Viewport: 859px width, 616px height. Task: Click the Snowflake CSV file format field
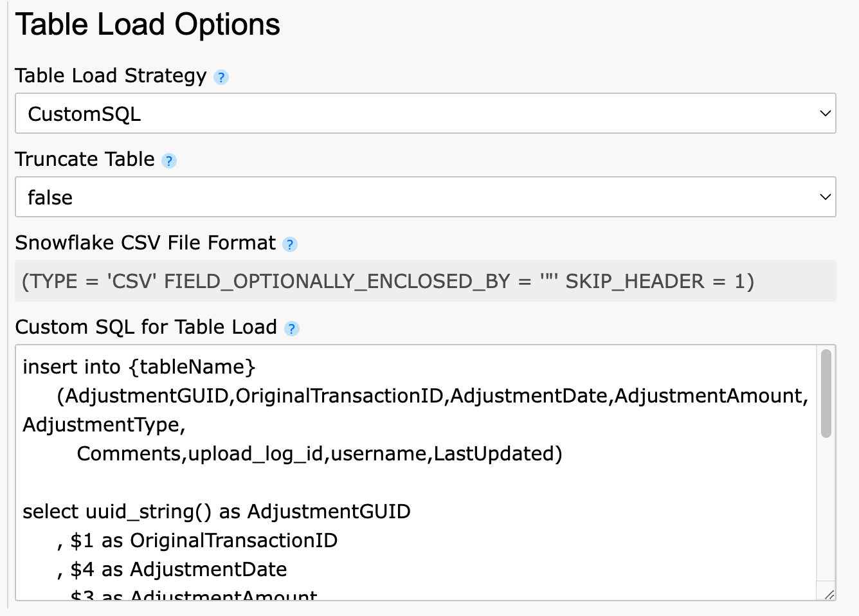pyautogui.click(x=425, y=281)
